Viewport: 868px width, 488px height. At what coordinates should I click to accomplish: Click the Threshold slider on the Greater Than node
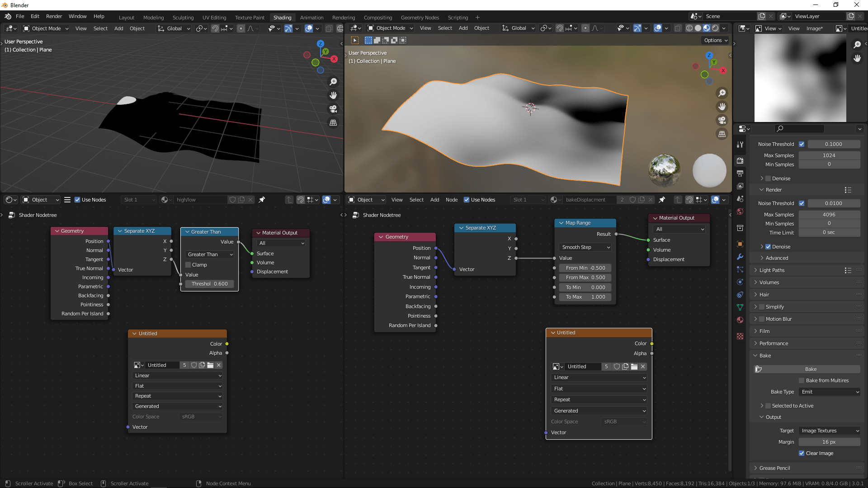209,284
